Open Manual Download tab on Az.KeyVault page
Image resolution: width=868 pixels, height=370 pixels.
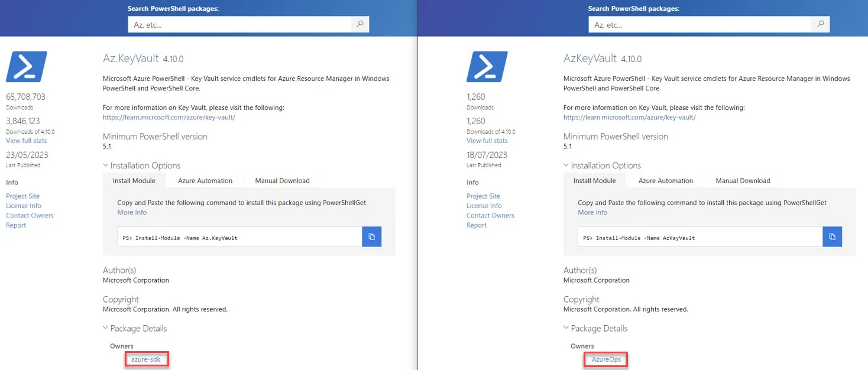point(282,181)
